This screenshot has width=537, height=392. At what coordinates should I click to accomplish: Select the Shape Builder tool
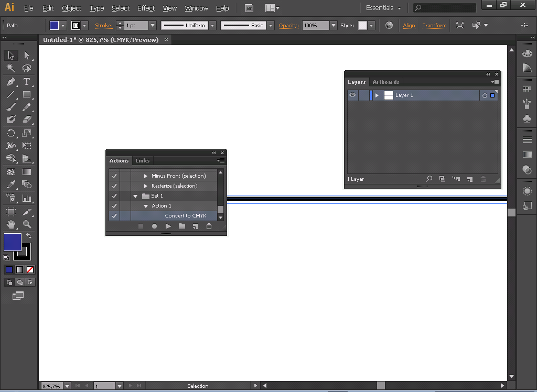pyautogui.click(x=11, y=158)
